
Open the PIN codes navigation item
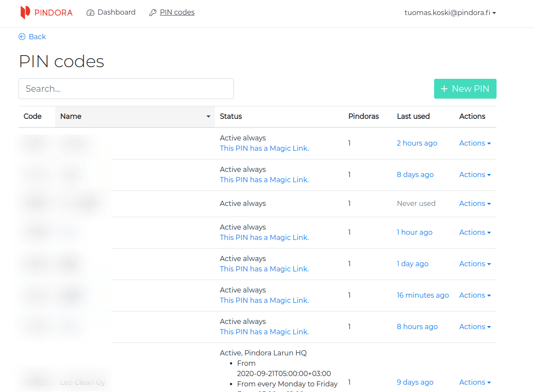click(x=177, y=12)
